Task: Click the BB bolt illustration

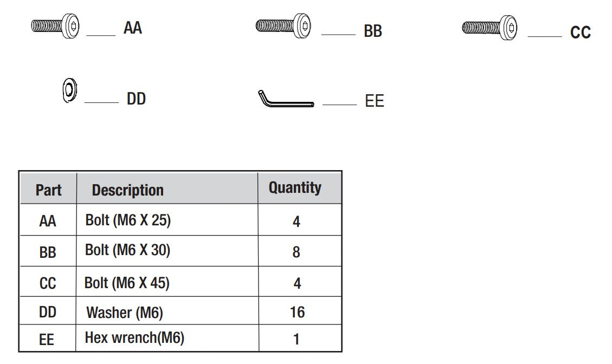Action: pyautogui.click(x=283, y=25)
